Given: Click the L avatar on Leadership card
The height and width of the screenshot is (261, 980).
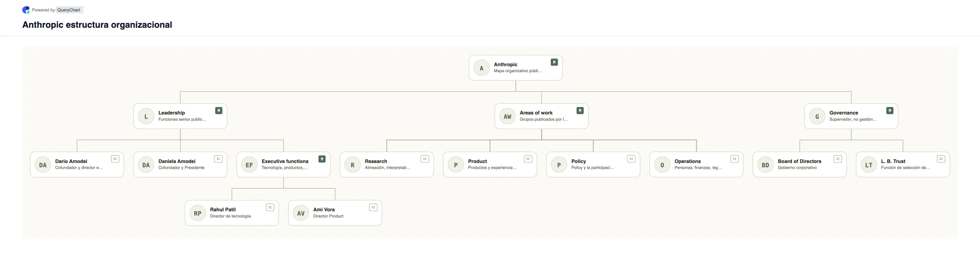Looking at the screenshot, I should (146, 117).
